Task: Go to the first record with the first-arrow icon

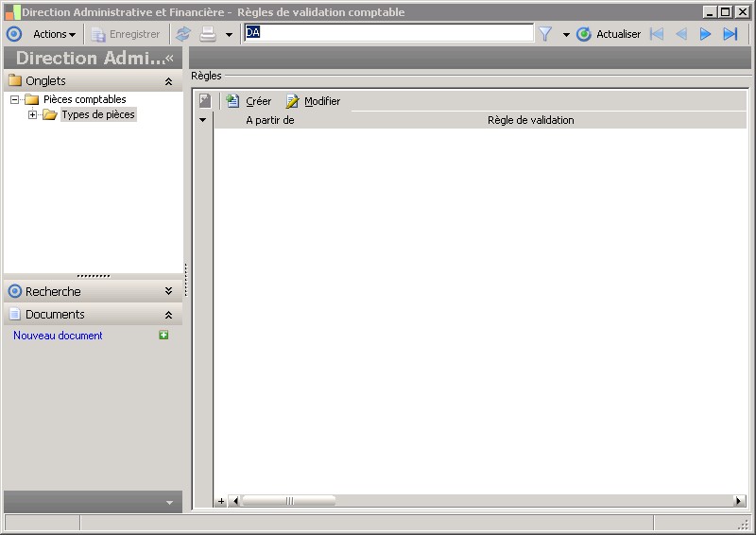Action: click(657, 34)
